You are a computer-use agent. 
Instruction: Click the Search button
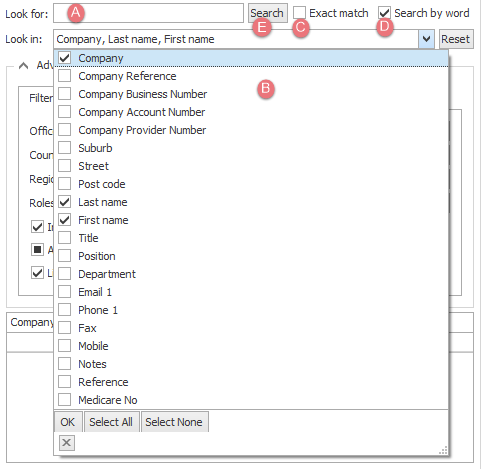click(268, 13)
